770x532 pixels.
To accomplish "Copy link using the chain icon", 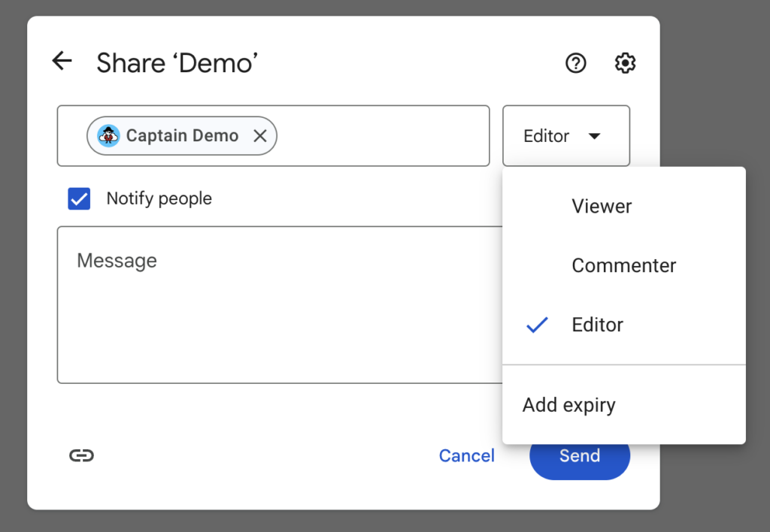I will 81,455.
